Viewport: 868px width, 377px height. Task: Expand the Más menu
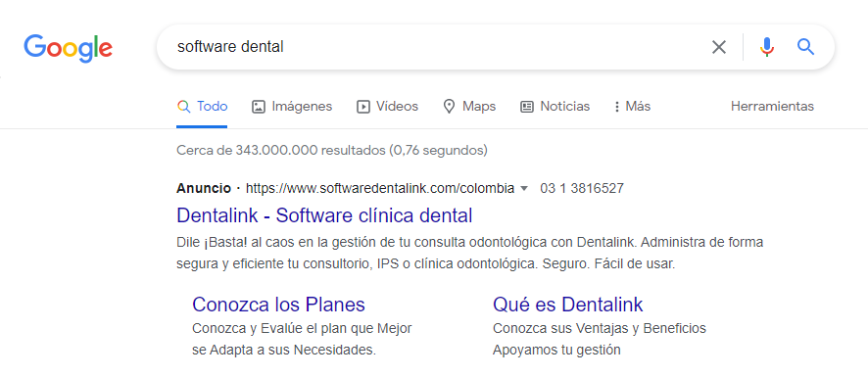coord(632,107)
